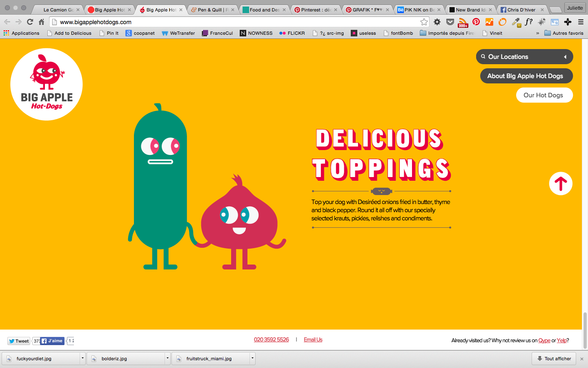Viewport: 588px width, 368px height.
Task: Open the Juliette profile menu
Action: click(x=575, y=8)
